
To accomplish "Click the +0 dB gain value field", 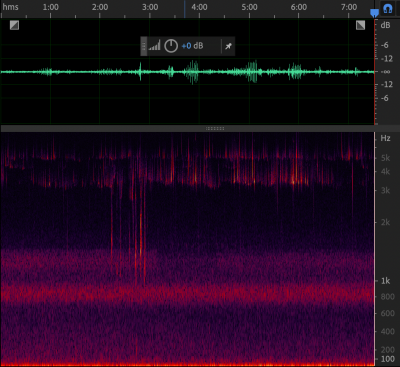I will coord(192,46).
